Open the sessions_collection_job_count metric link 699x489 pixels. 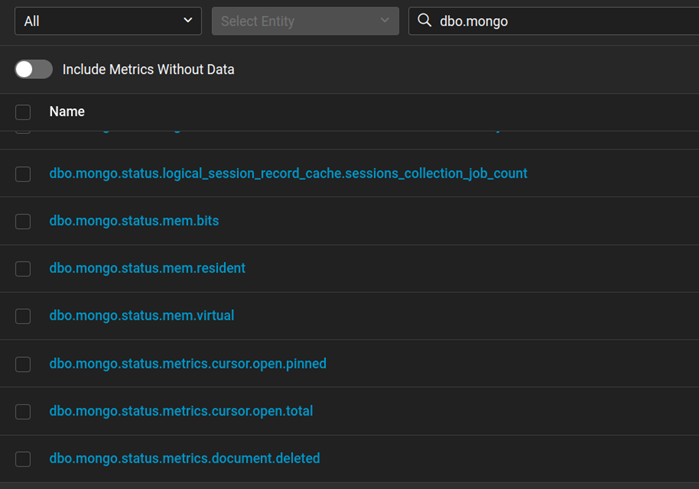(x=288, y=174)
